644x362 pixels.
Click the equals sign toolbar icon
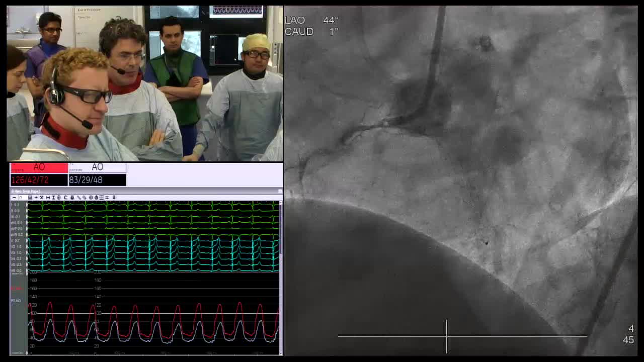[x=107, y=198]
